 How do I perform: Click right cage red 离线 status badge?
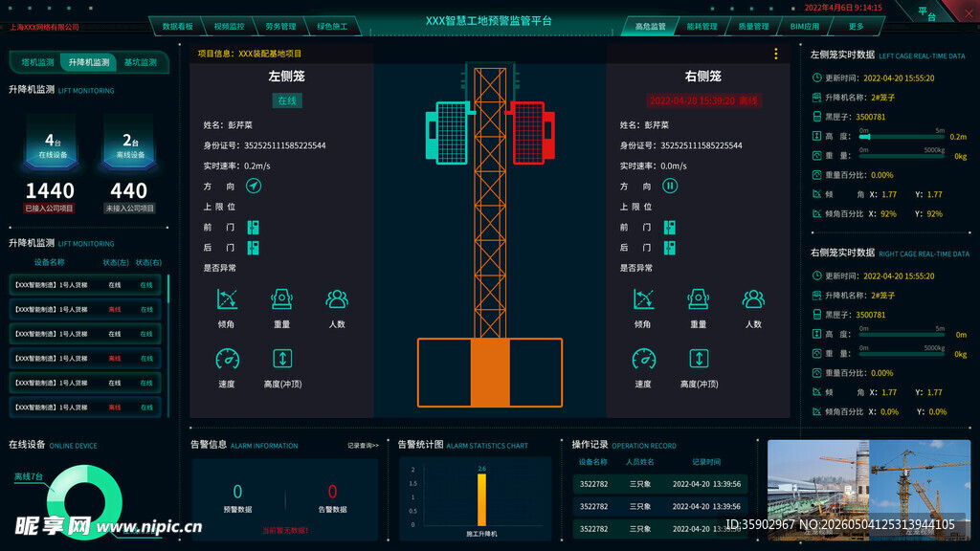tap(703, 100)
